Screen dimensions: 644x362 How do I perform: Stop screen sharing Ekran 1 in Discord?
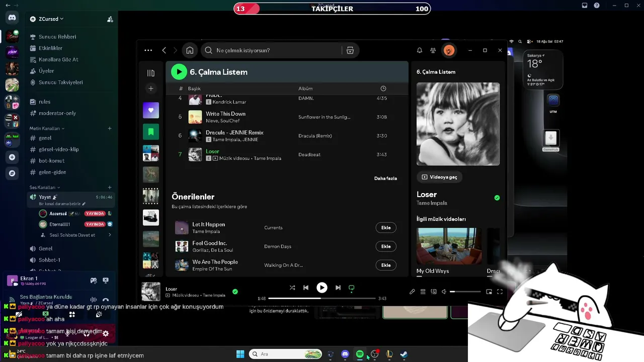[106, 281]
